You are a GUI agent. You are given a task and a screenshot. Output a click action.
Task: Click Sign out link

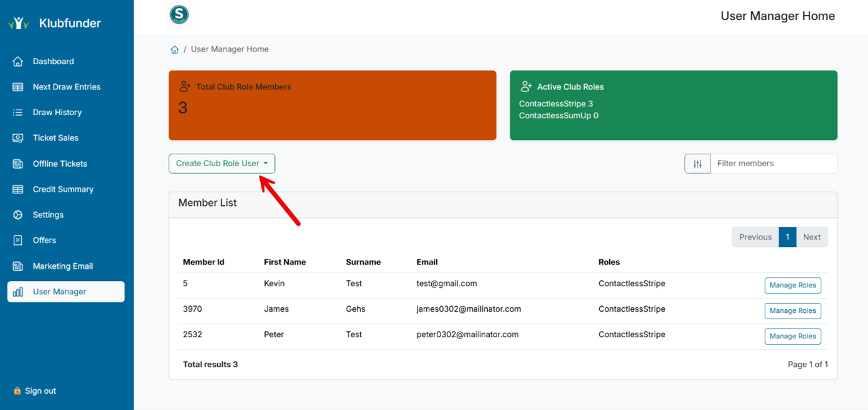[40, 391]
